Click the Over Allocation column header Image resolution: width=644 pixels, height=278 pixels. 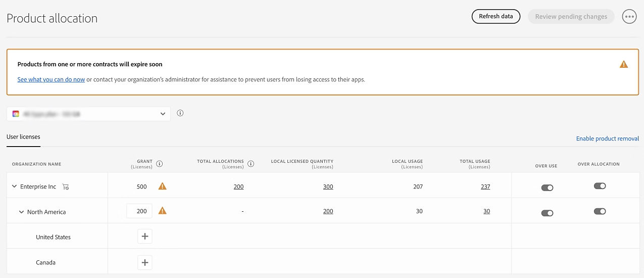coord(599,164)
